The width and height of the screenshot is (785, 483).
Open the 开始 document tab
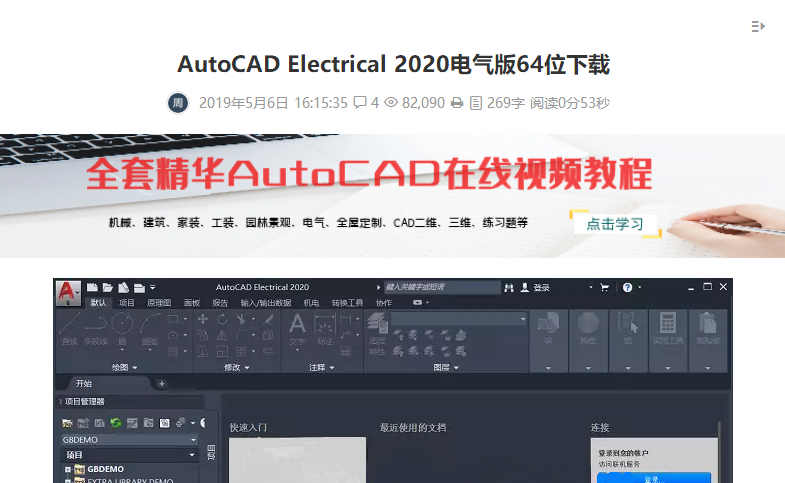[83, 383]
